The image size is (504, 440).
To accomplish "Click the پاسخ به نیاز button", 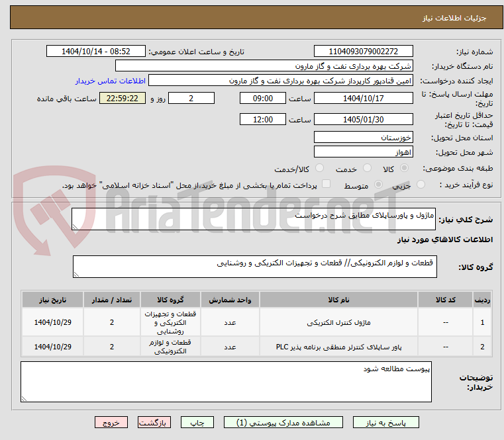I will 385,422.
